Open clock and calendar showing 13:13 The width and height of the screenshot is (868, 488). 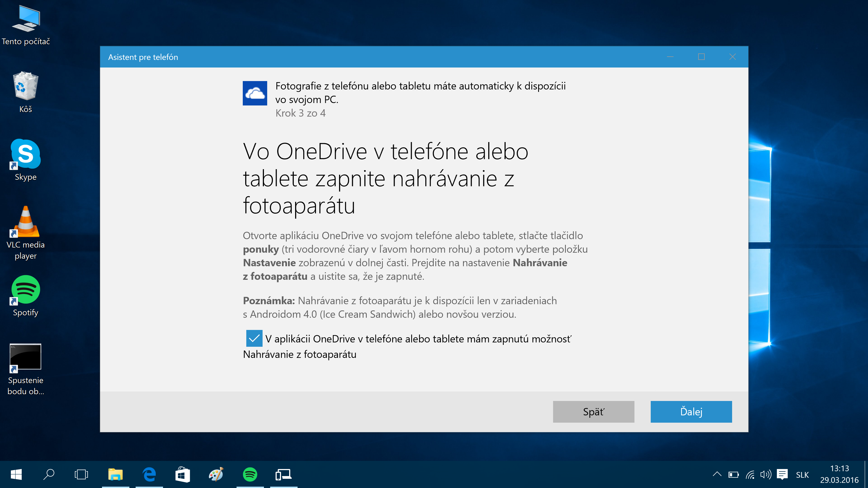point(839,474)
